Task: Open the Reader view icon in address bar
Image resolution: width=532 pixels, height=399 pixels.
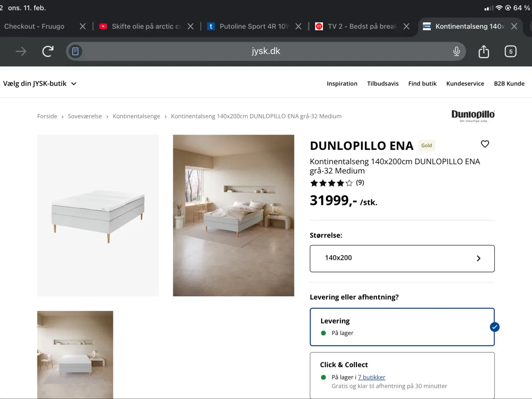Action: click(75, 51)
